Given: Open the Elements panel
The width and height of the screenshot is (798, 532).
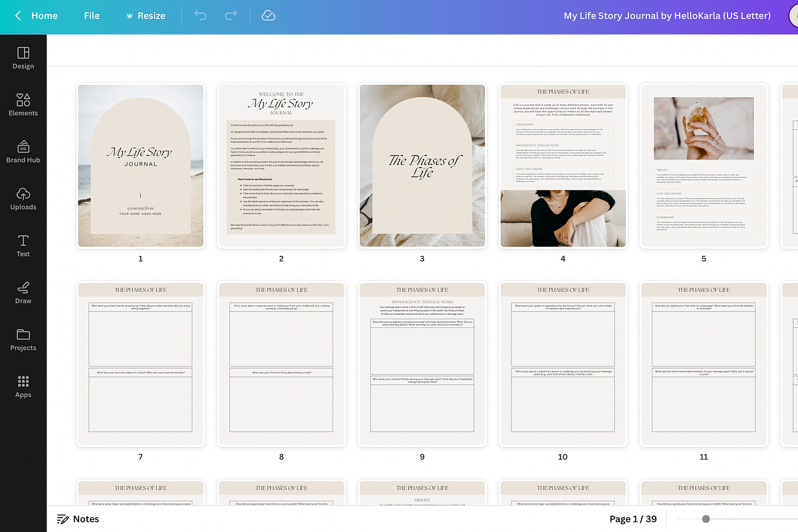Looking at the screenshot, I should pos(23,104).
